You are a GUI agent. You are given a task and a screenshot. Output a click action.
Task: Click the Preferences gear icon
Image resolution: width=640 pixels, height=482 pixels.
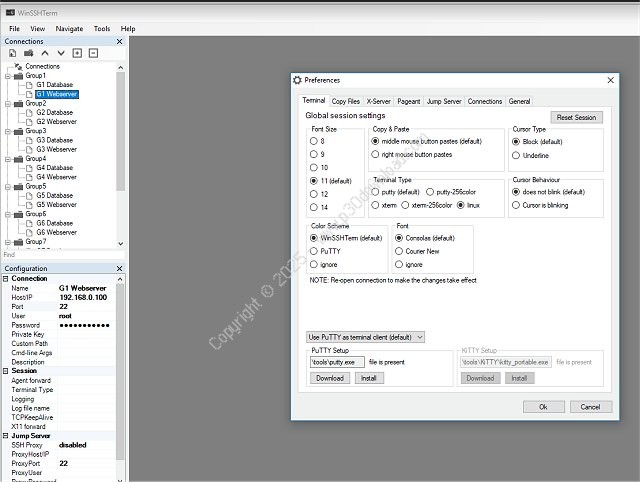[x=298, y=80]
